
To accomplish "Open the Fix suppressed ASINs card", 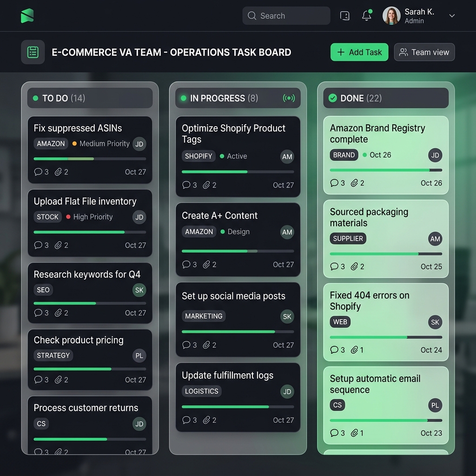I will pyautogui.click(x=90, y=150).
